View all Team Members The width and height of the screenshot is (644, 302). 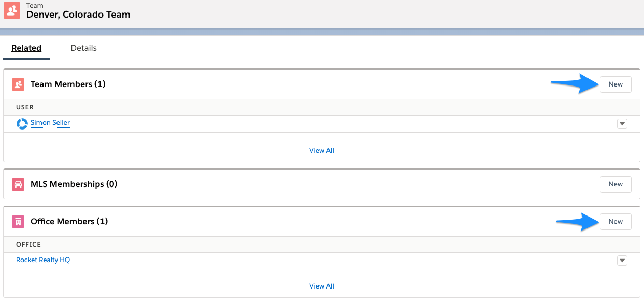pos(321,150)
